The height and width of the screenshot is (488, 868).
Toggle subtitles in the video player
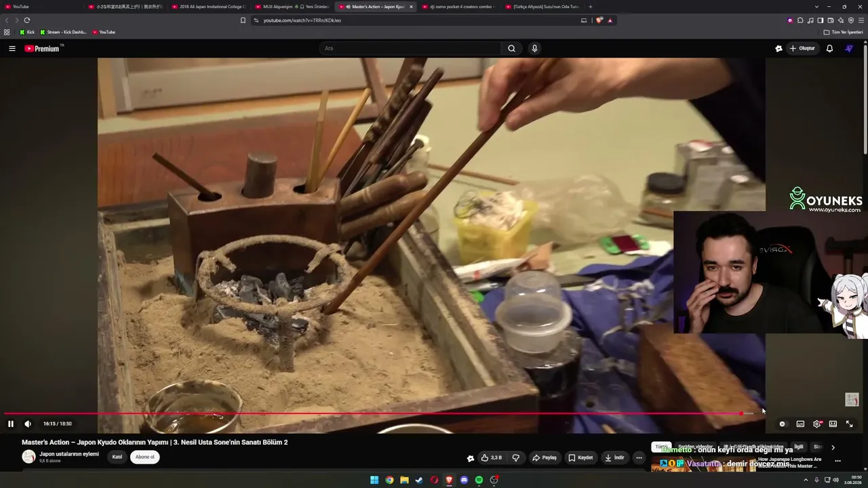coord(800,424)
